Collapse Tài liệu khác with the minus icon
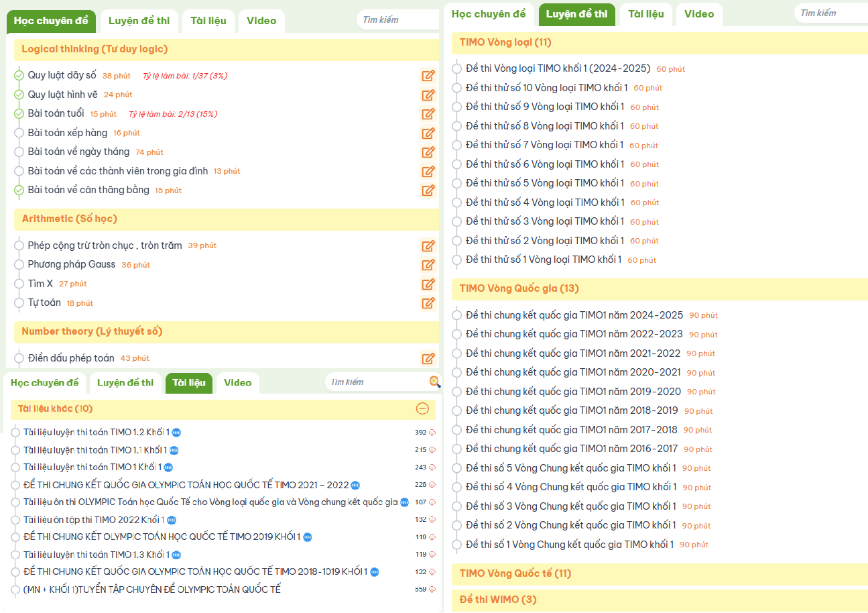Viewport: 868px width, 613px height. [x=422, y=408]
